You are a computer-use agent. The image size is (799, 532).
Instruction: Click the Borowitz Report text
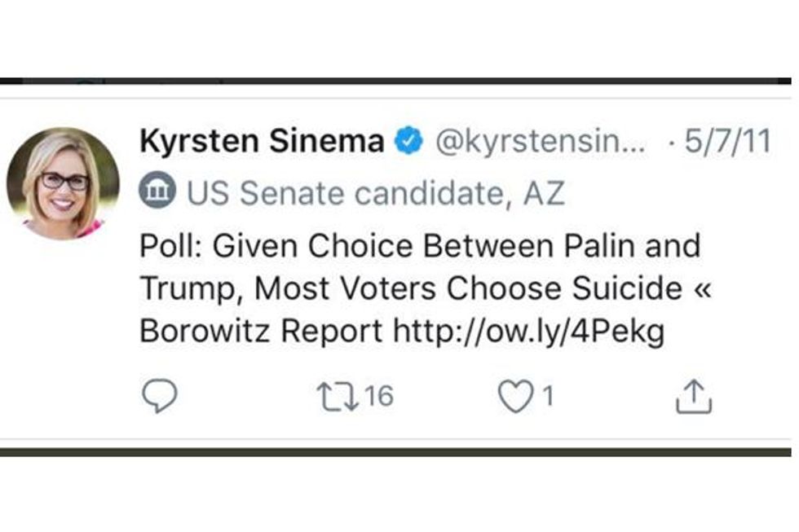261,332
